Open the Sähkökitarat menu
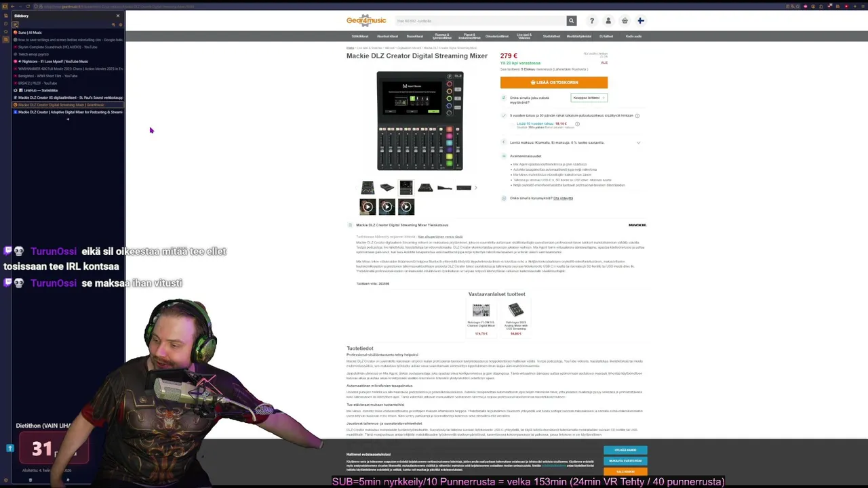 click(x=360, y=37)
